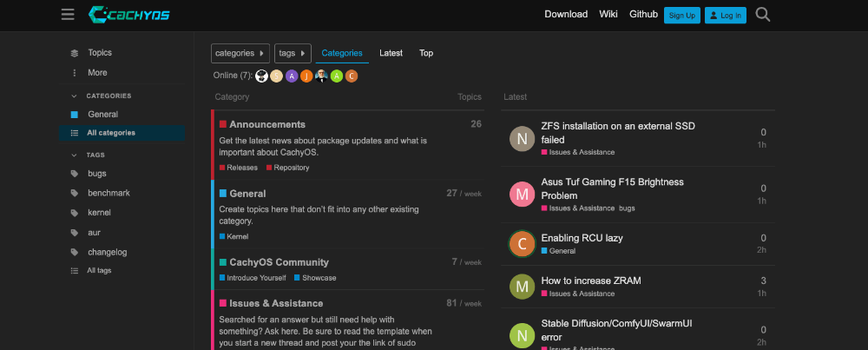This screenshot has width=868, height=350.
Task: Open the M avatar on Asus Tuf topic
Action: tap(522, 195)
